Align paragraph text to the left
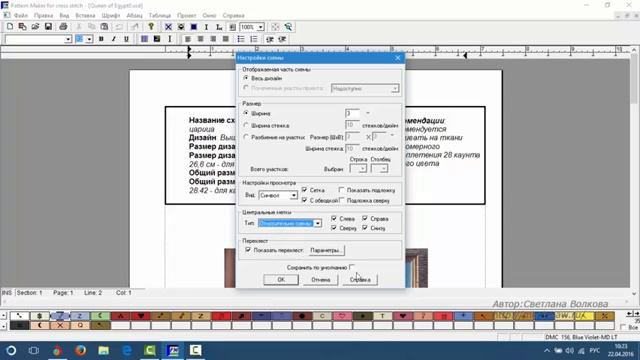The width and height of the screenshot is (640, 360). [188, 39]
